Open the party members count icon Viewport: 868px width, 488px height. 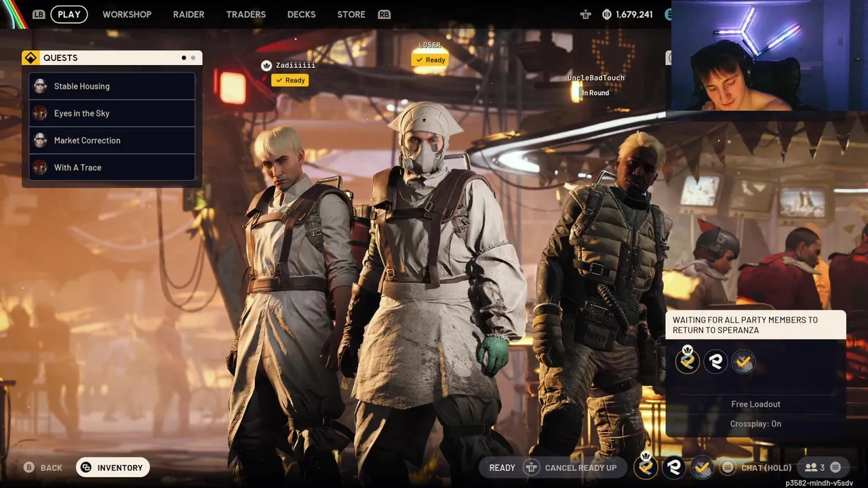coord(814,468)
